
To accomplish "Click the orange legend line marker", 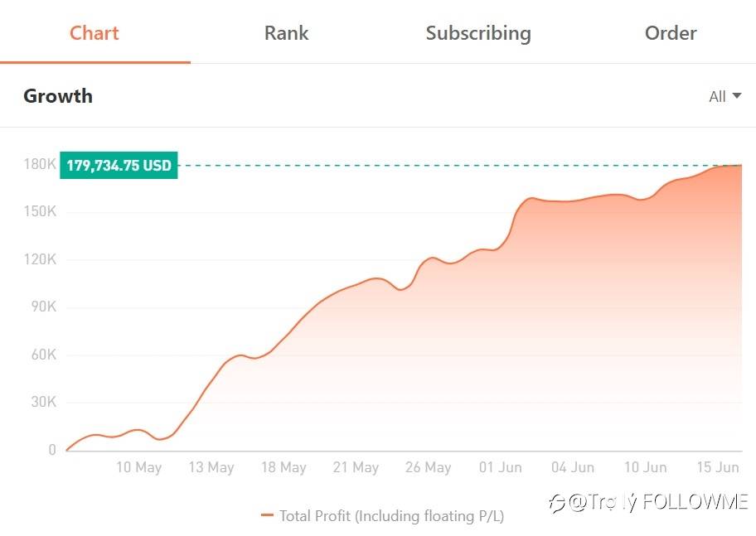I will click(x=267, y=515).
